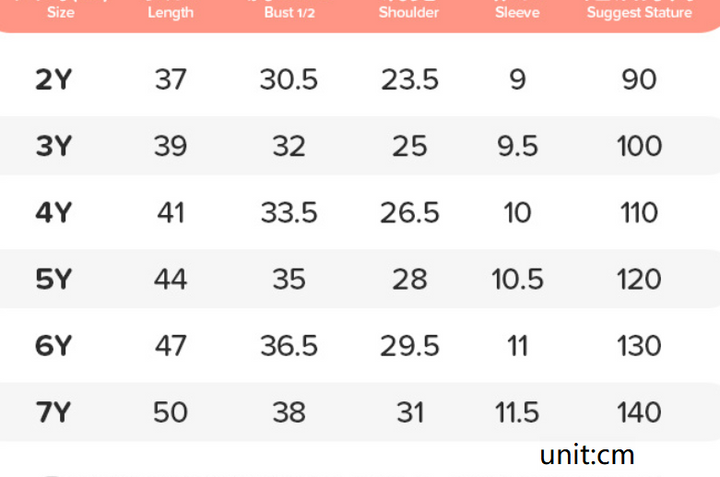Click the Suggest Stature header
This screenshot has height=477, width=720.
639,13
